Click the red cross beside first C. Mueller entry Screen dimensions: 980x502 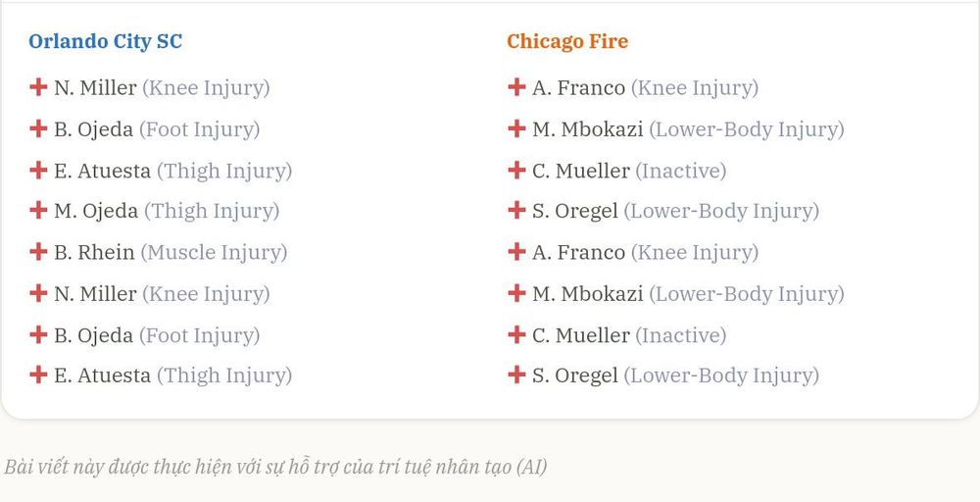516,170
